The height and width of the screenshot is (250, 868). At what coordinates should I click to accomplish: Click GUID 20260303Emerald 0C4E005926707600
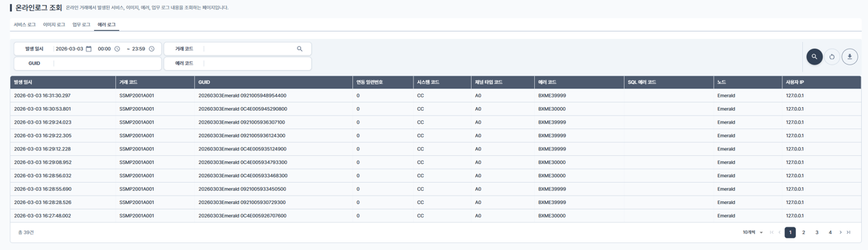coord(242,216)
